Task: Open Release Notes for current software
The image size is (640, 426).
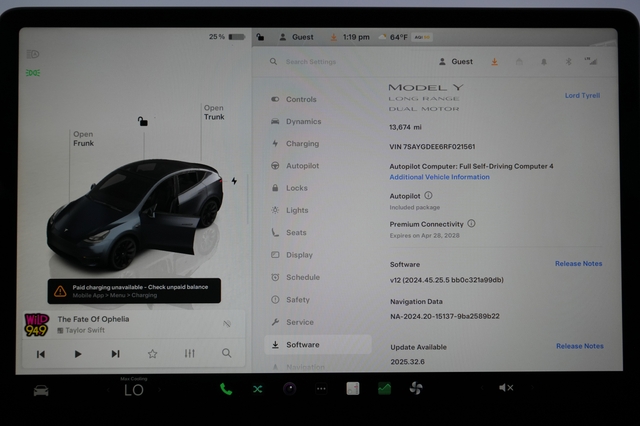Action: click(578, 264)
